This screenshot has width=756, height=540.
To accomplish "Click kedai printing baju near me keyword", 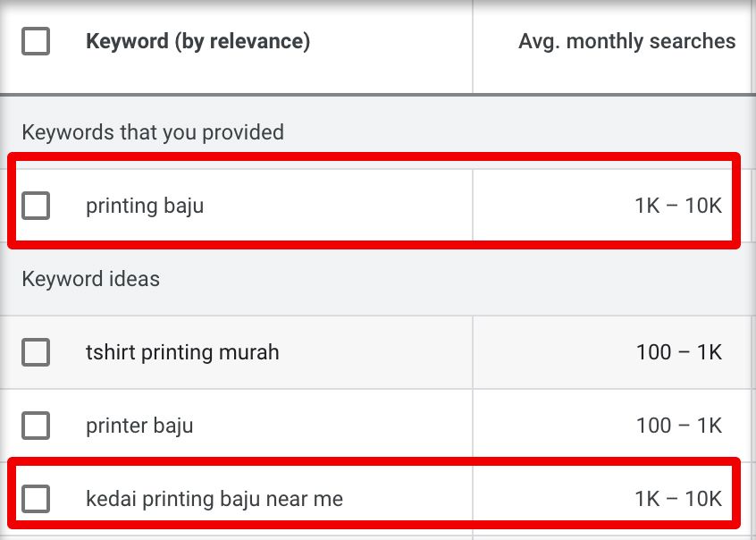I will point(214,499).
